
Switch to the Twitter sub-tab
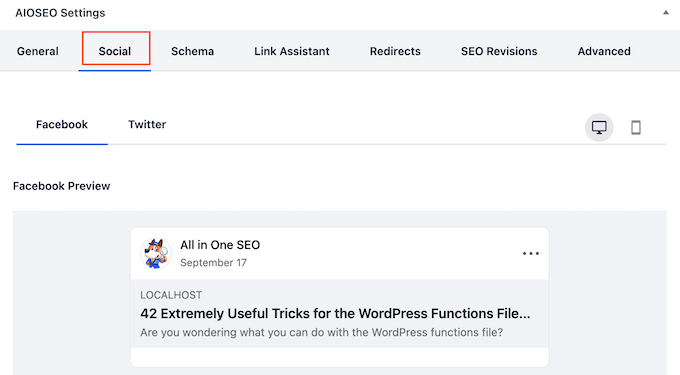click(x=147, y=125)
